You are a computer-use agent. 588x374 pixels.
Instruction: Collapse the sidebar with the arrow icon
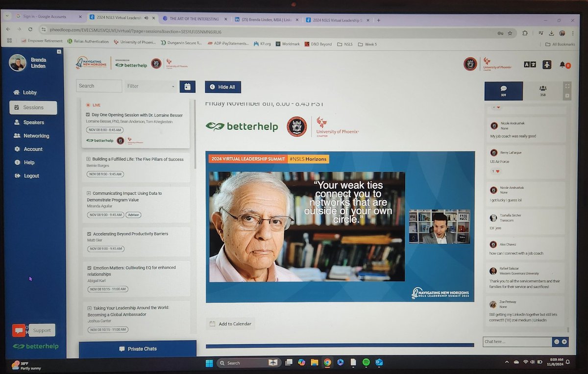coord(58,51)
